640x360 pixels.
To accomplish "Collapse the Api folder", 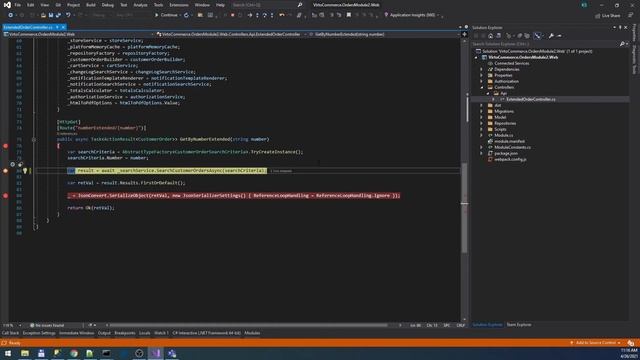I will point(488,93).
